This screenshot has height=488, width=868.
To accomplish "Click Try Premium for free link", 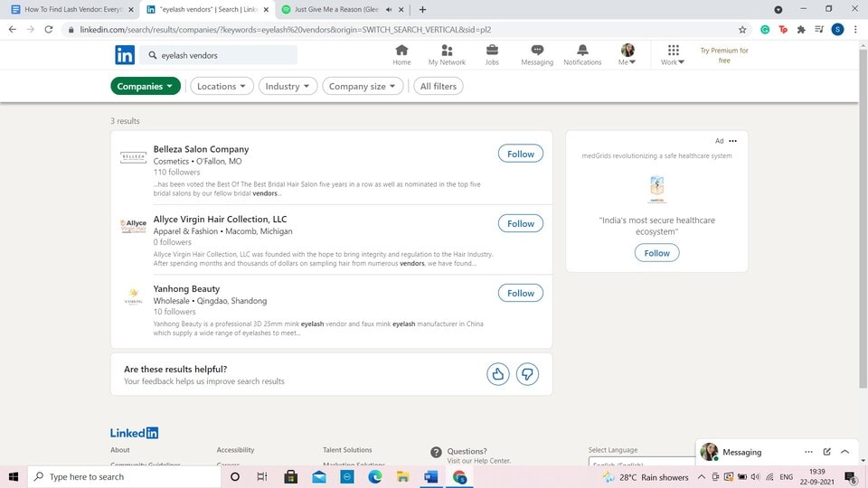I will point(724,55).
